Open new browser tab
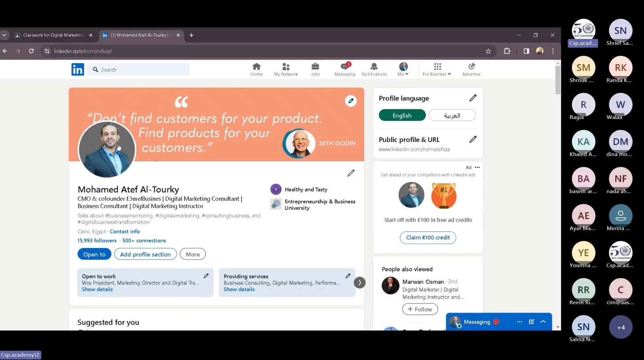Screen dimensions: 644x360 [191, 35]
